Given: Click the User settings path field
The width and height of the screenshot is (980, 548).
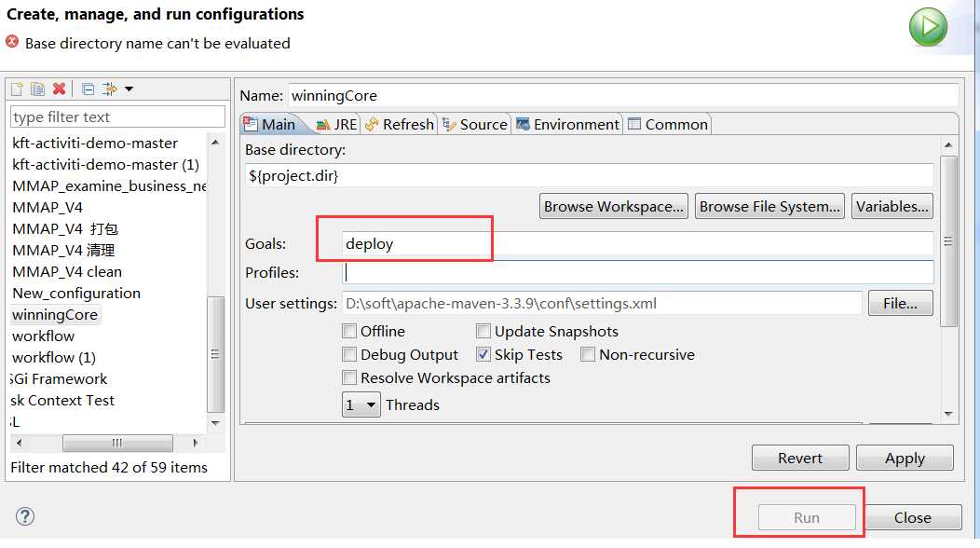Looking at the screenshot, I should (602, 304).
